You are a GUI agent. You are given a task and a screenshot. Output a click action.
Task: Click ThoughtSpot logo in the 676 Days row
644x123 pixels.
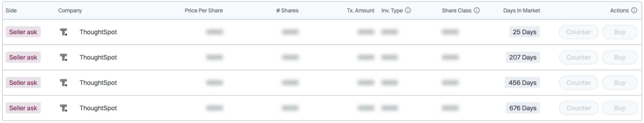point(63,108)
